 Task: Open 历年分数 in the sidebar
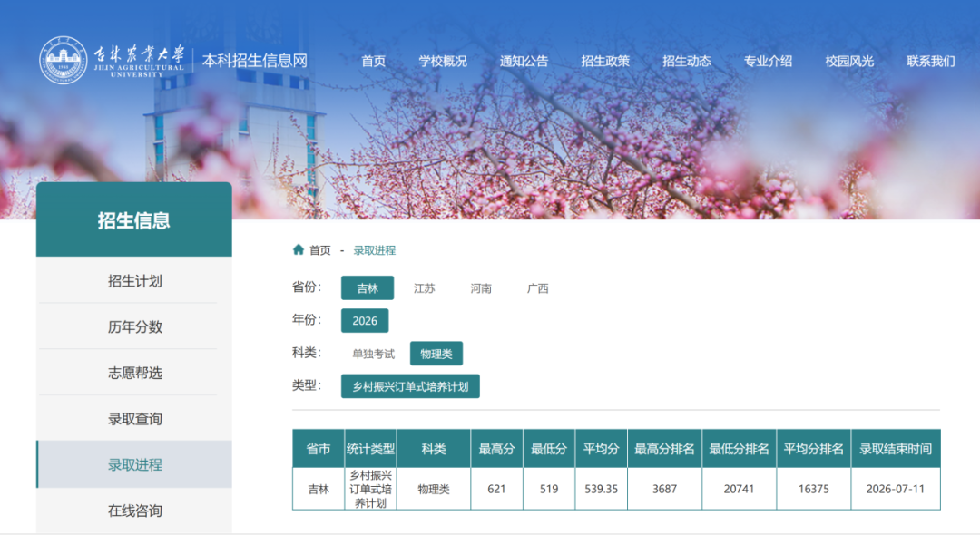pyautogui.click(x=134, y=326)
